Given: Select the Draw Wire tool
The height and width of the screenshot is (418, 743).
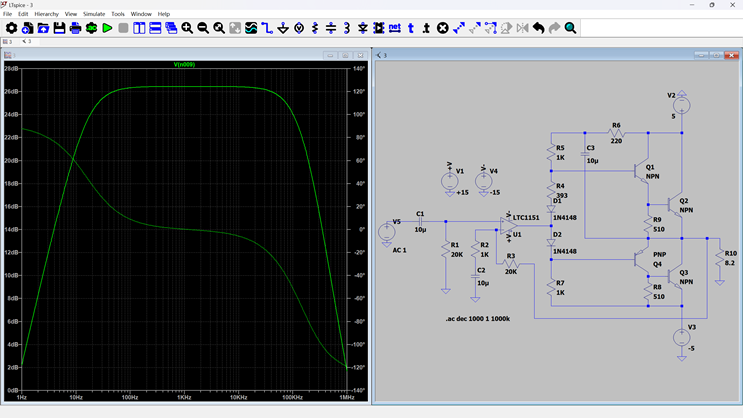Looking at the screenshot, I should coord(267,28).
